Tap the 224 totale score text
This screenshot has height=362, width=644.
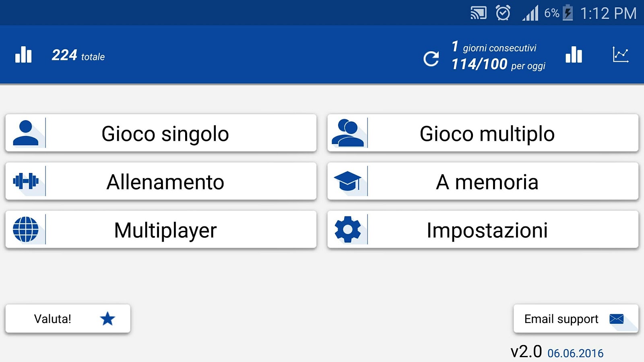[78, 55]
